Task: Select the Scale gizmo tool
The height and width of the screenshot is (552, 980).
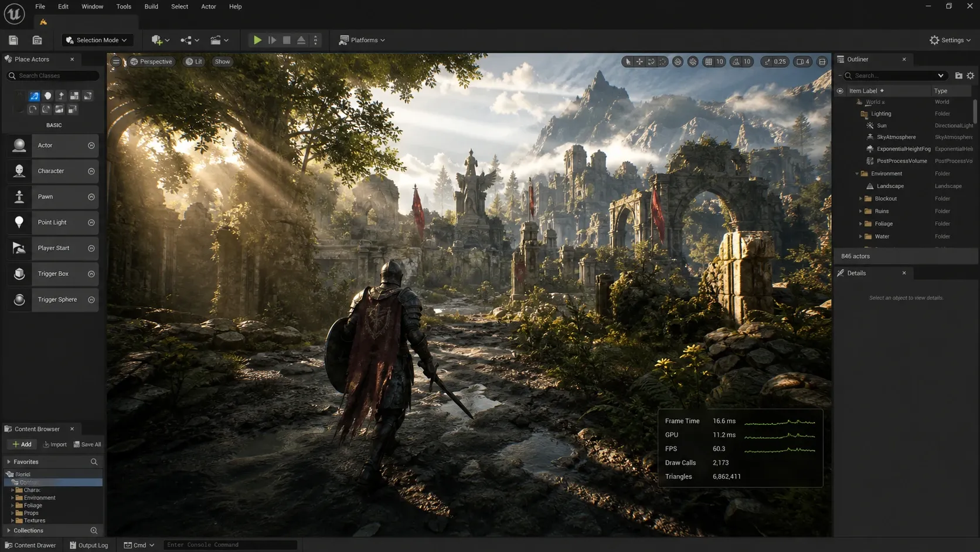Action: click(662, 62)
